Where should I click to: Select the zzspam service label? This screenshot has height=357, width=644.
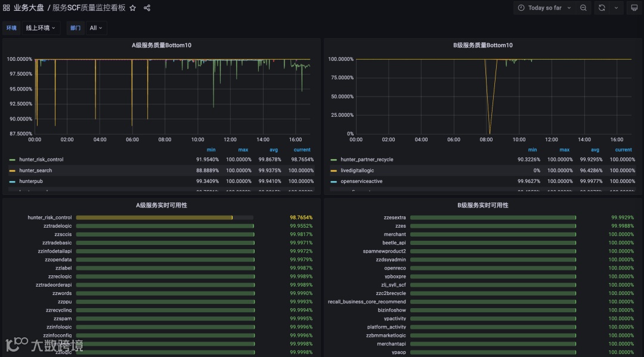(x=63, y=318)
